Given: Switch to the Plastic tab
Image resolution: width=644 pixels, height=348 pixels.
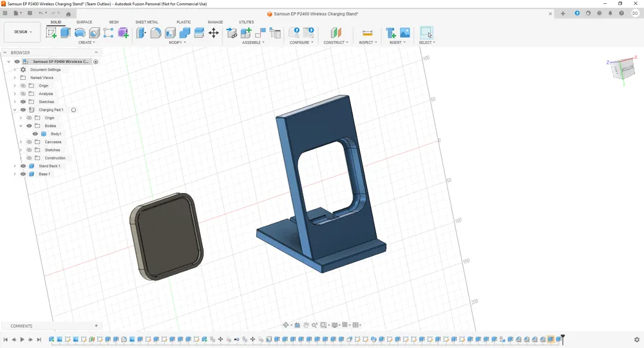Looking at the screenshot, I should [x=184, y=22].
